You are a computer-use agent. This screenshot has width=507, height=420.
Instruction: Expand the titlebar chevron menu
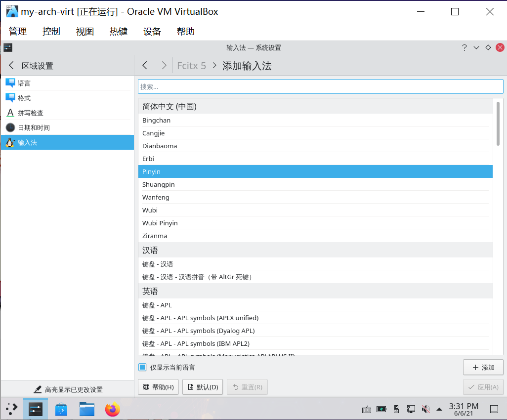pos(476,47)
